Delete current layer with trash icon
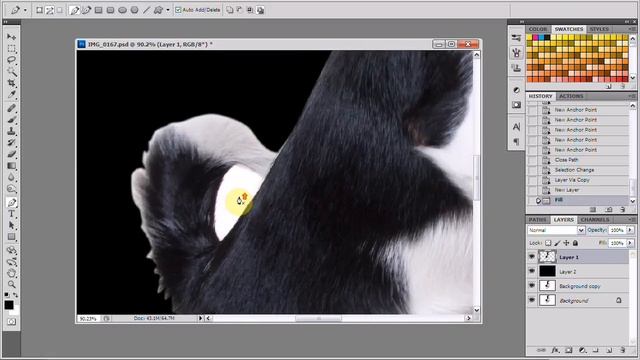 [x=622, y=350]
